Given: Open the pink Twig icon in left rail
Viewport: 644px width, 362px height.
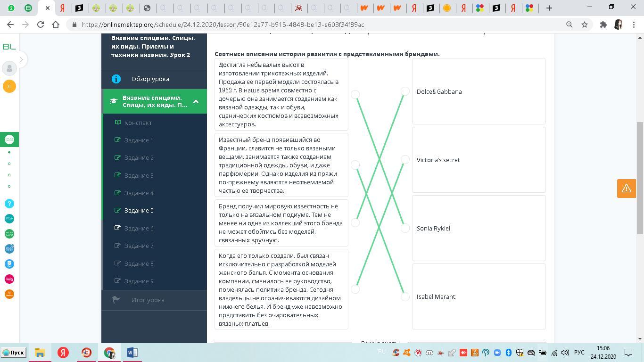Looking at the screenshot, I should pos(9,279).
